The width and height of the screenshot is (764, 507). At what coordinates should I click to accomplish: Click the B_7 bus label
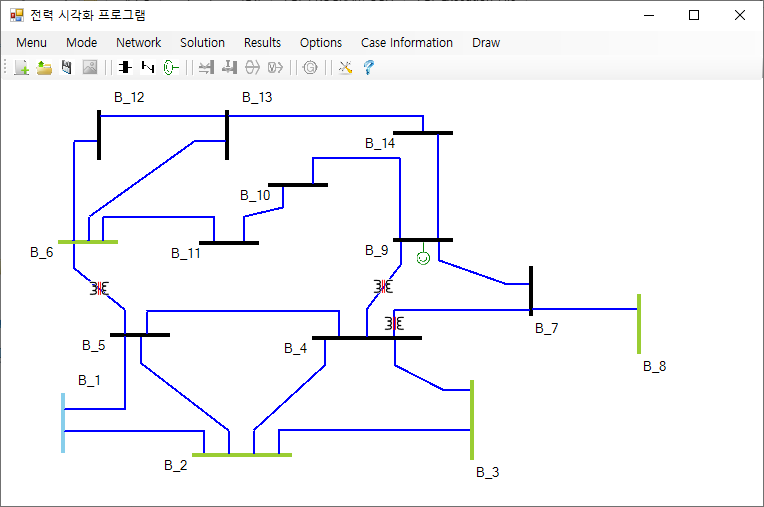coord(547,328)
